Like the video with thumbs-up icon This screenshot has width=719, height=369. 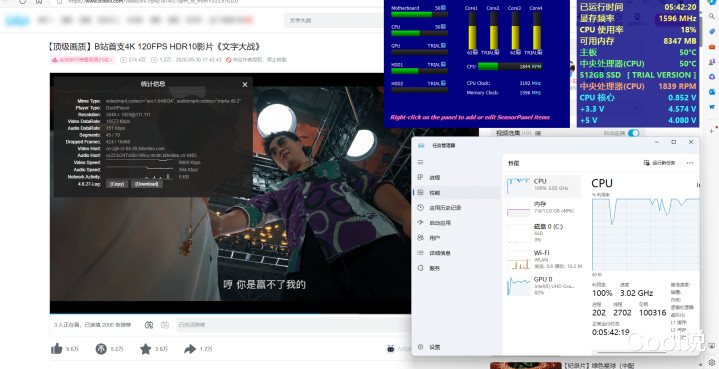(57, 349)
